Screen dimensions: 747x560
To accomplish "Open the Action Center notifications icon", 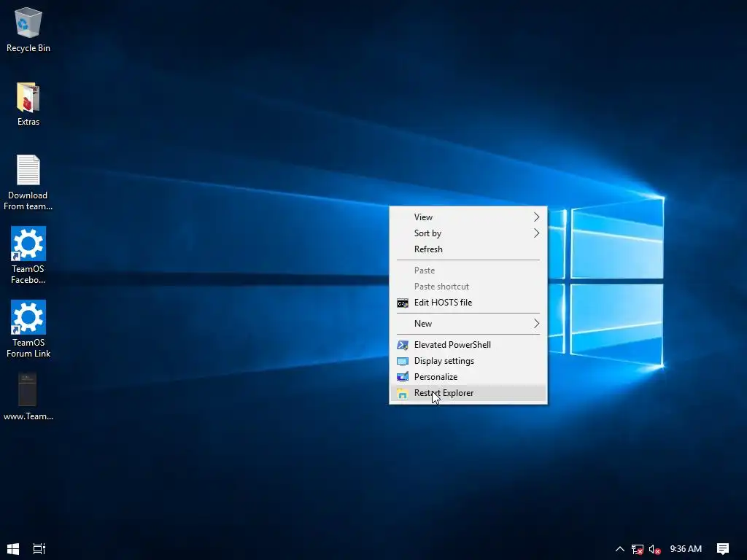I will [x=723, y=549].
